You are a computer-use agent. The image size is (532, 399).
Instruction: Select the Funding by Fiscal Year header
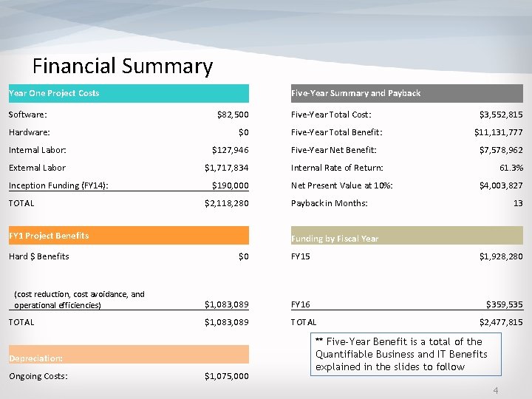coord(407,236)
